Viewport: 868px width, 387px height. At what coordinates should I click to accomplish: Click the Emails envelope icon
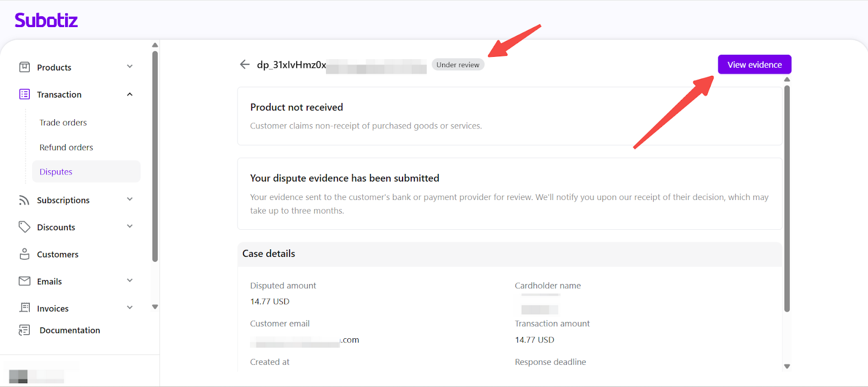(24, 281)
